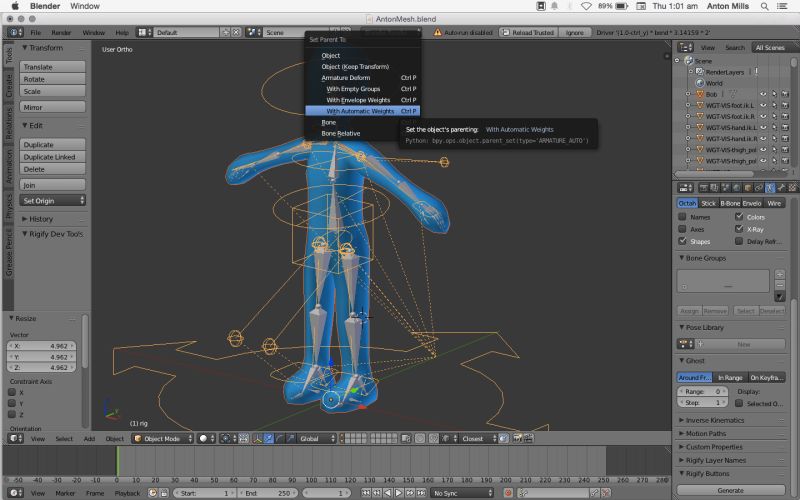Toggle visibility eye for WGT-VIS-foot.ik.L
The image size is (800, 500).
[763, 106]
